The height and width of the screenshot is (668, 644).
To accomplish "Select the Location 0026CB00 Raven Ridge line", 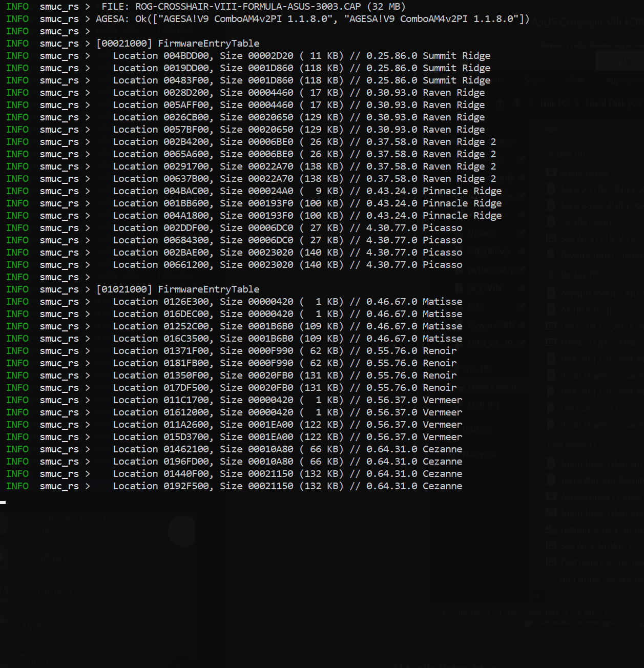I will (x=245, y=117).
